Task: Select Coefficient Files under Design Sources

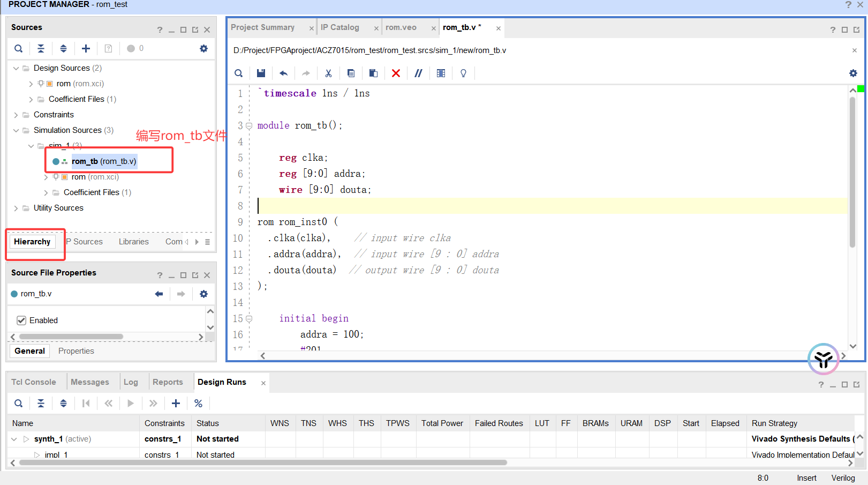Action: (82, 100)
